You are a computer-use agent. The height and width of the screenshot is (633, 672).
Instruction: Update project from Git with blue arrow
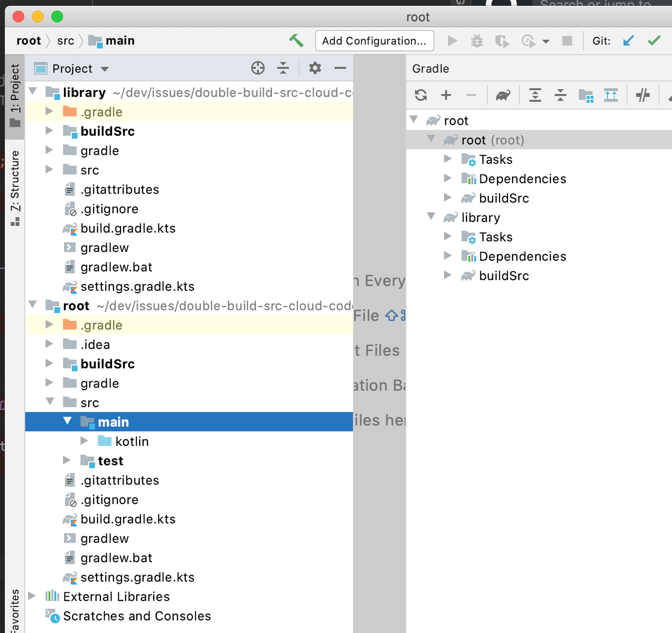(x=628, y=41)
